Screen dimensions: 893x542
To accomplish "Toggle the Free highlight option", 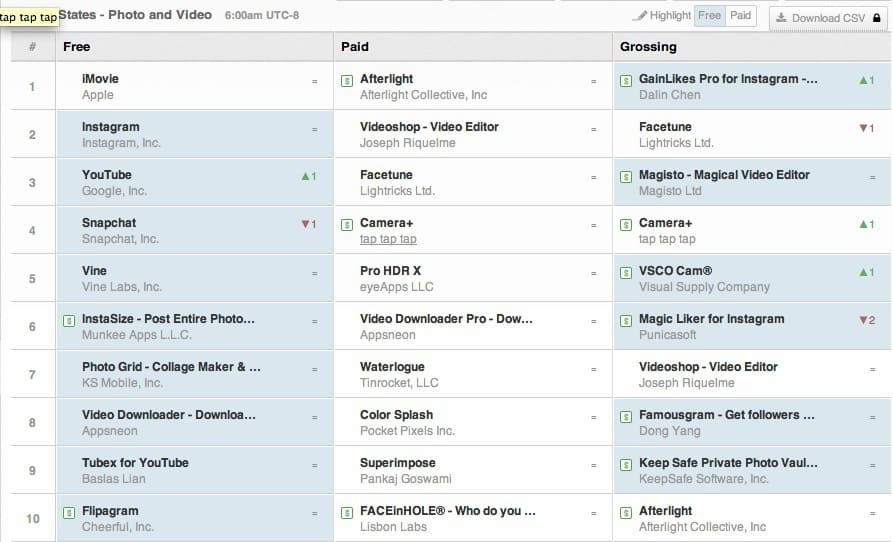I will 709,16.
